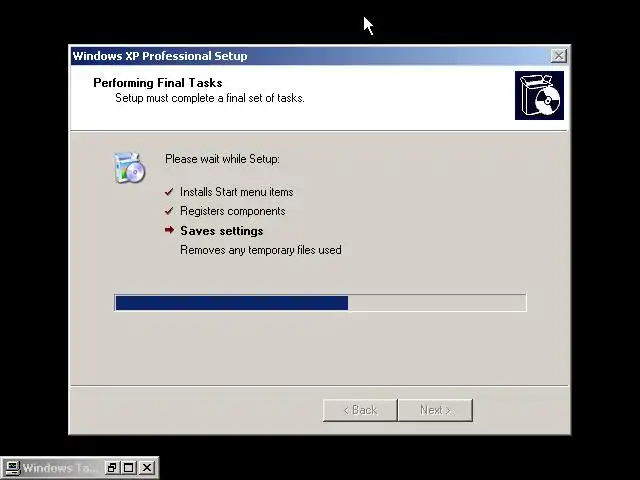The image size is (640, 480).
Task: Click 'Please wait while Setup:' text
Action: [222, 159]
